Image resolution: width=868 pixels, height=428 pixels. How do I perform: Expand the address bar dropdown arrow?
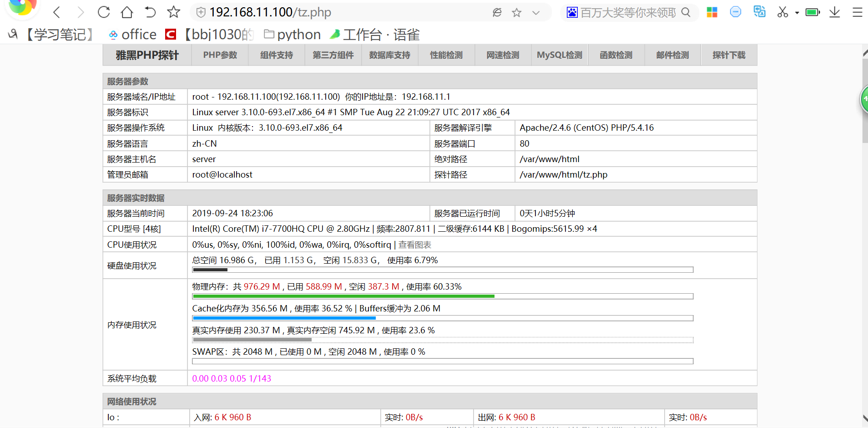pos(536,13)
